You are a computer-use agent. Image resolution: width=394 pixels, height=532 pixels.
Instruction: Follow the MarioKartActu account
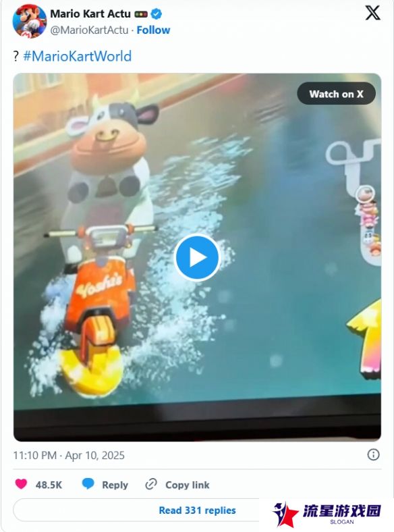pyautogui.click(x=153, y=30)
